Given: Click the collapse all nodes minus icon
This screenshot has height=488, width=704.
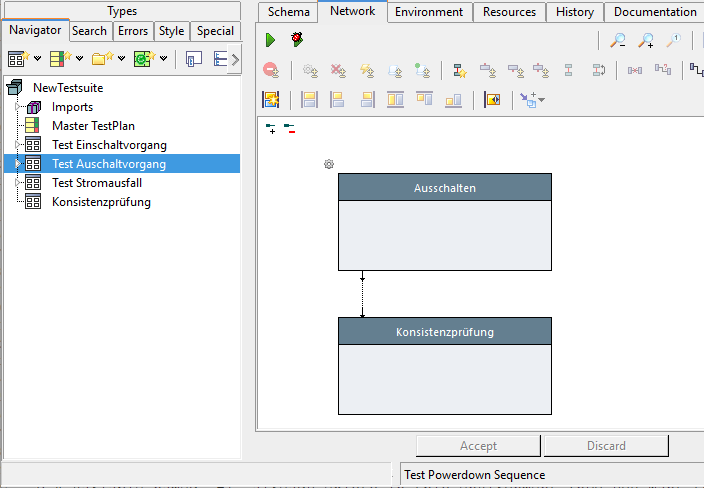Looking at the screenshot, I should click(288, 128).
